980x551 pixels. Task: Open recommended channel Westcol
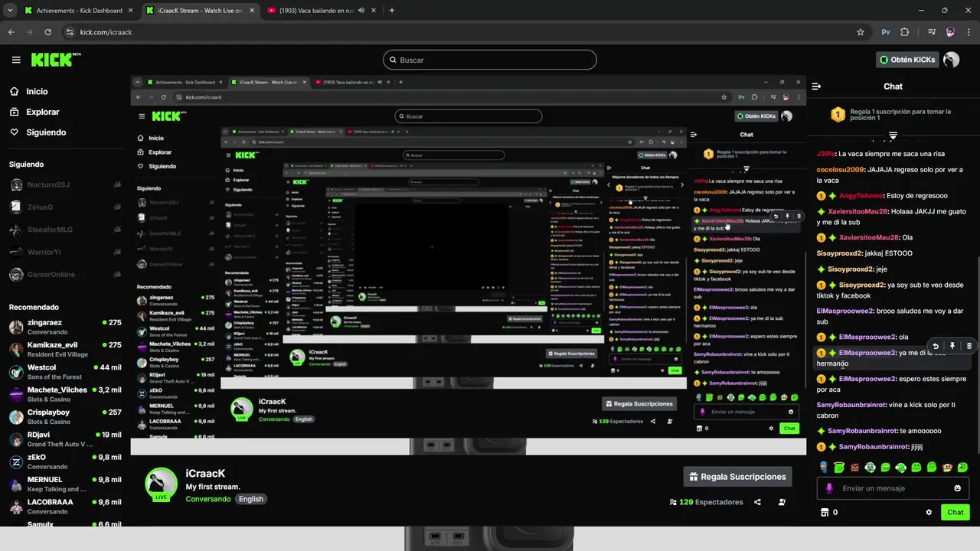[65, 372]
